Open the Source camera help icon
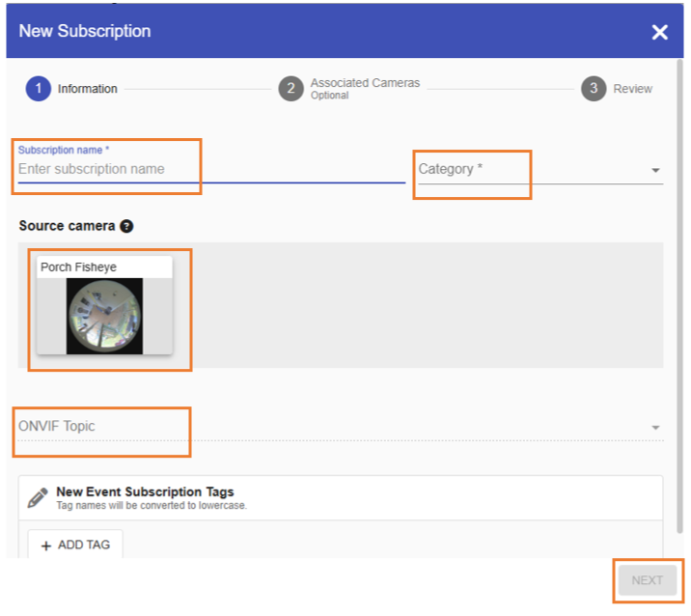The height and width of the screenshot is (616, 691). click(126, 226)
